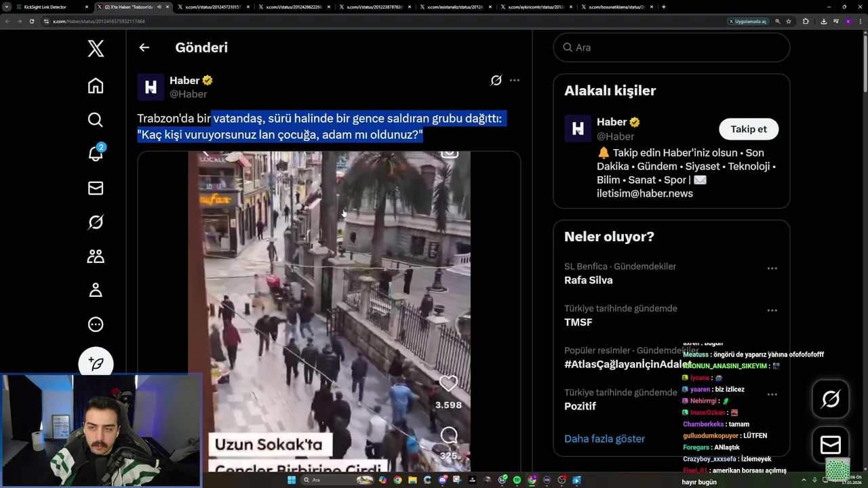Click the Ara search box on X
The image size is (868, 488).
click(671, 47)
